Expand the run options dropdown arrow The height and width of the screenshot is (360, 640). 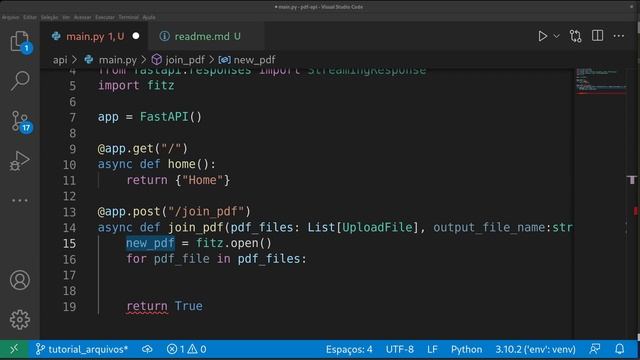[x=556, y=36]
